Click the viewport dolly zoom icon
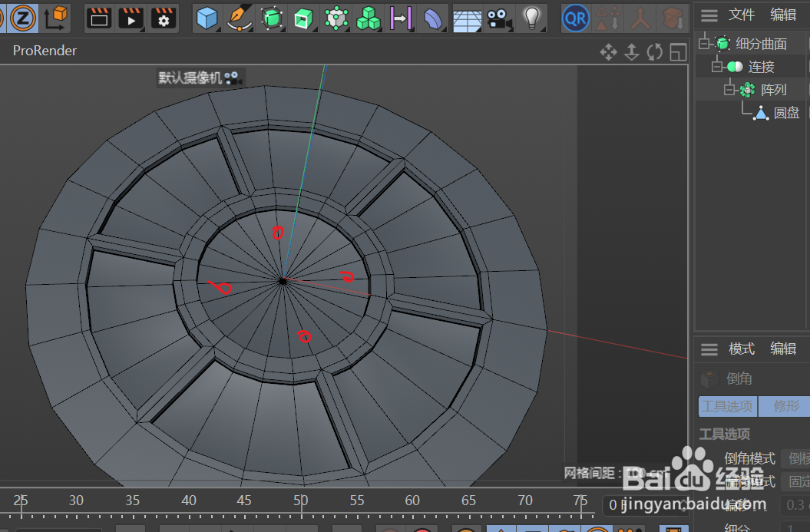The height and width of the screenshot is (532, 810). pyautogui.click(x=632, y=51)
